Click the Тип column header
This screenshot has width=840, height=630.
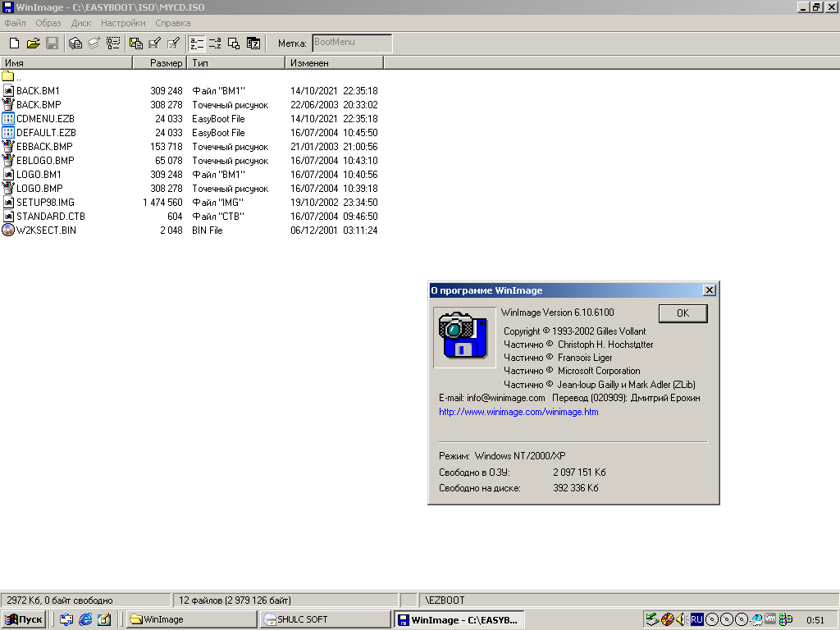click(x=235, y=62)
